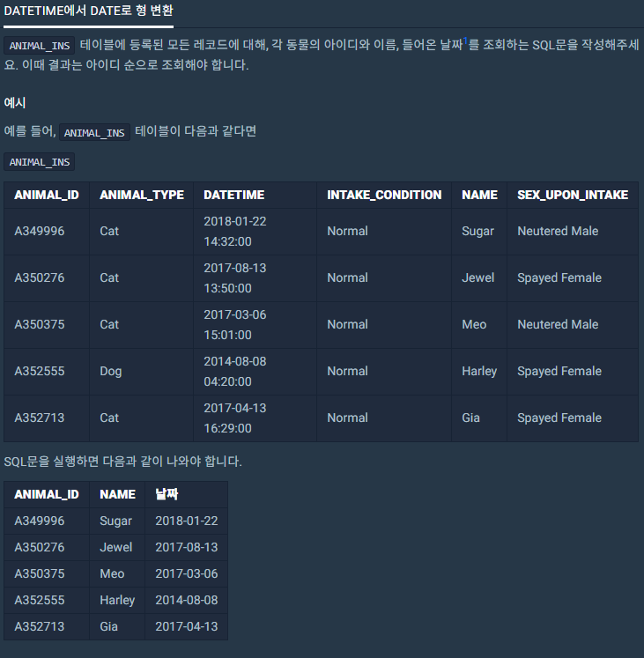The width and height of the screenshot is (644, 658).
Task: Select datetime '2017-03-06 15:01:00'
Action: (235, 324)
